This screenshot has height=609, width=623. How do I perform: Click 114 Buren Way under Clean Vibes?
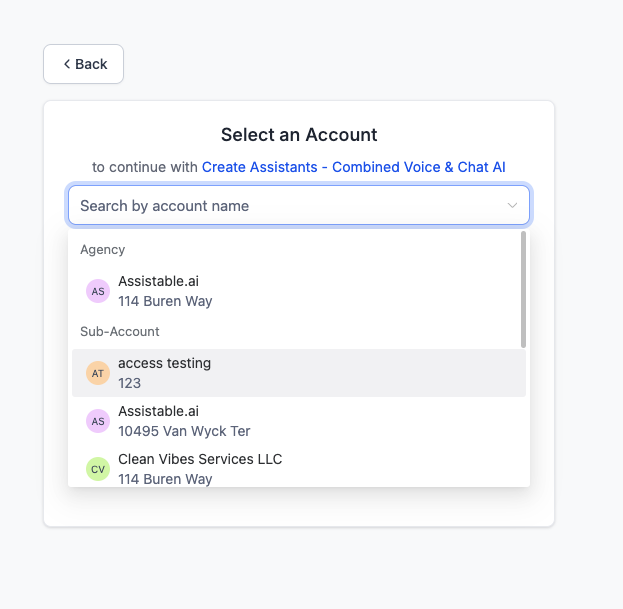coord(165,479)
